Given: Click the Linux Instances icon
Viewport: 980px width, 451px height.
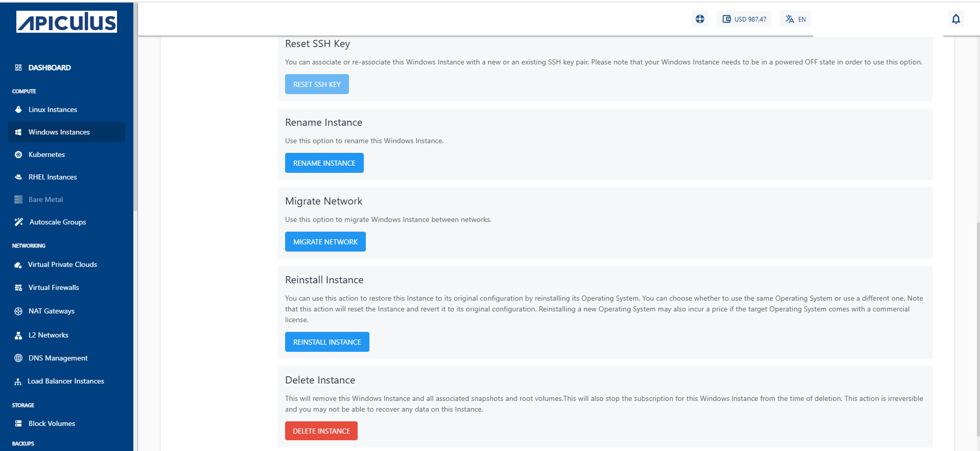Looking at the screenshot, I should point(18,109).
